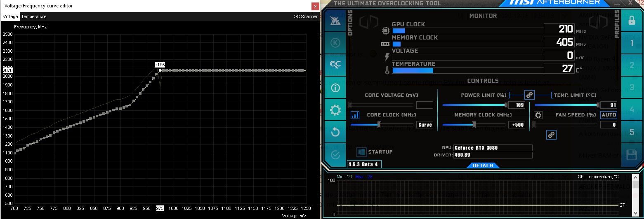Click the GPU temperature graph label
This screenshot has height=219, width=644.
click(598, 177)
